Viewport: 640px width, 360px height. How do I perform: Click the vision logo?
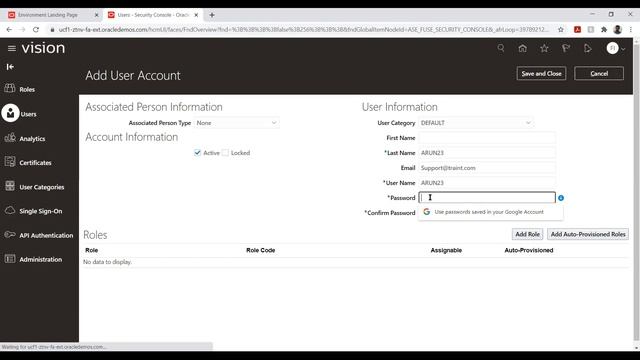click(43, 48)
